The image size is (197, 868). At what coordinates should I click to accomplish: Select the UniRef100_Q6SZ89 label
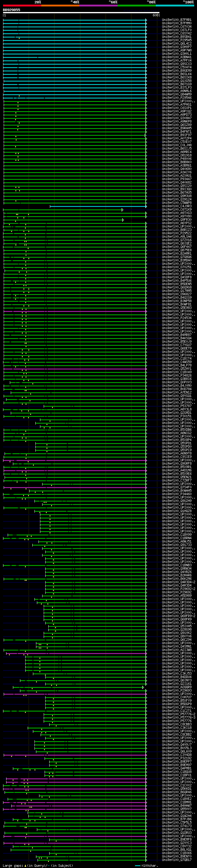176,125
